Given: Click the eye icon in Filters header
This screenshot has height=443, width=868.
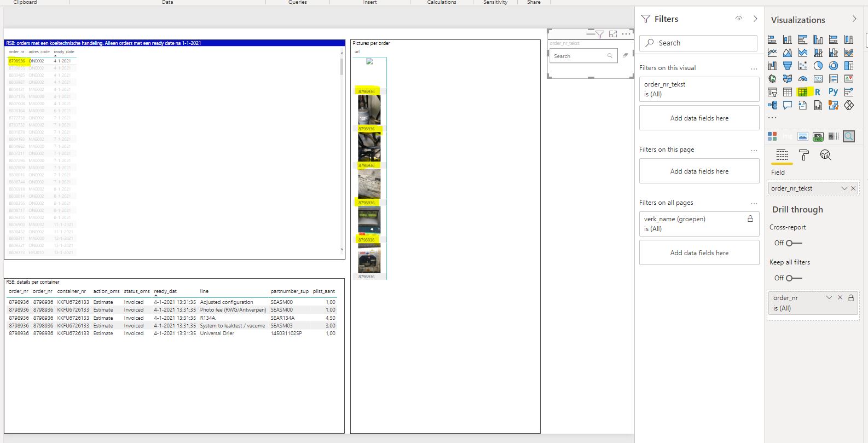Looking at the screenshot, I should (x=739, y=19).
